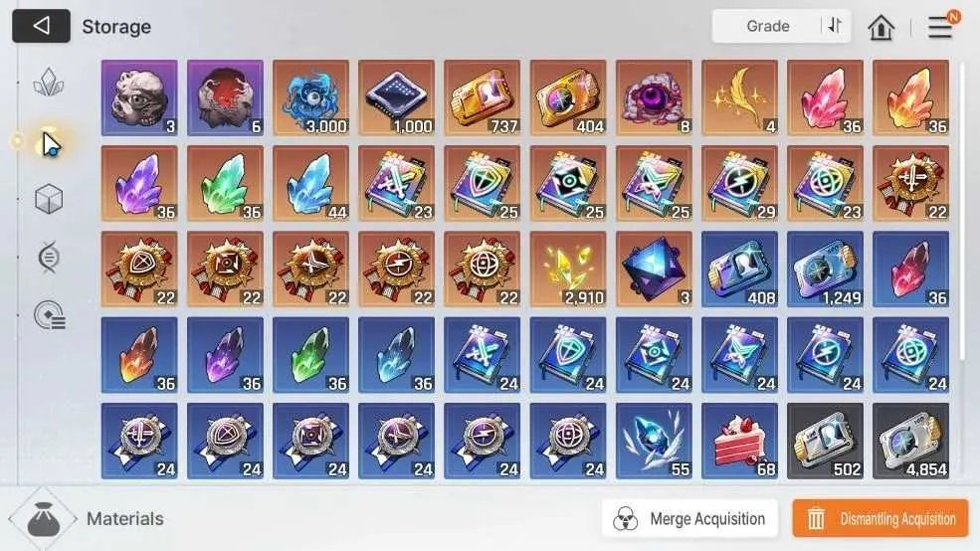980x551 pixels.
Task: Select the yellow shards item 2,910
Action: [568, 270]
